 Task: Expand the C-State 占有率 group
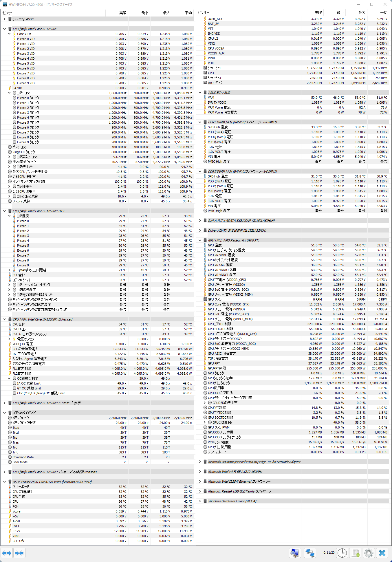click(4, 403)
